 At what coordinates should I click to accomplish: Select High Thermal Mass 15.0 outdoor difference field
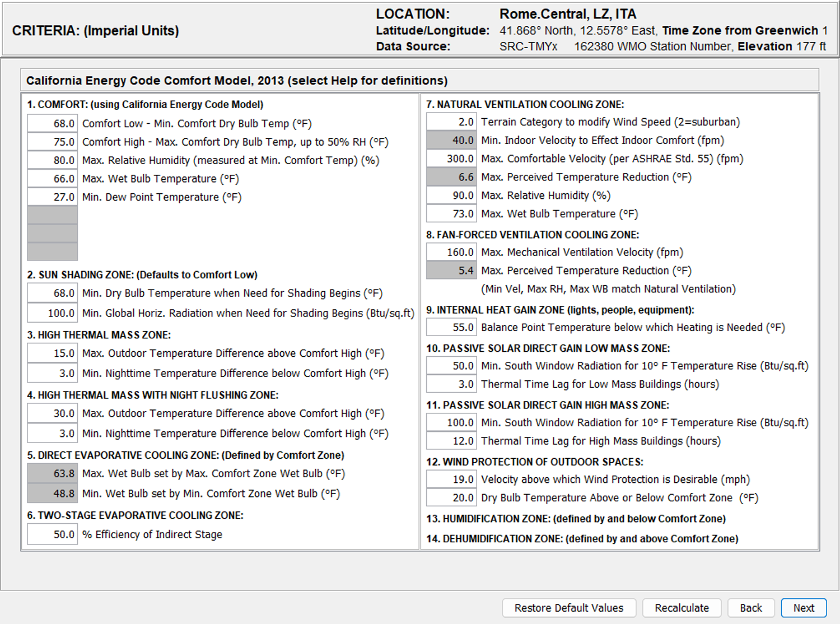coord(53,353)
